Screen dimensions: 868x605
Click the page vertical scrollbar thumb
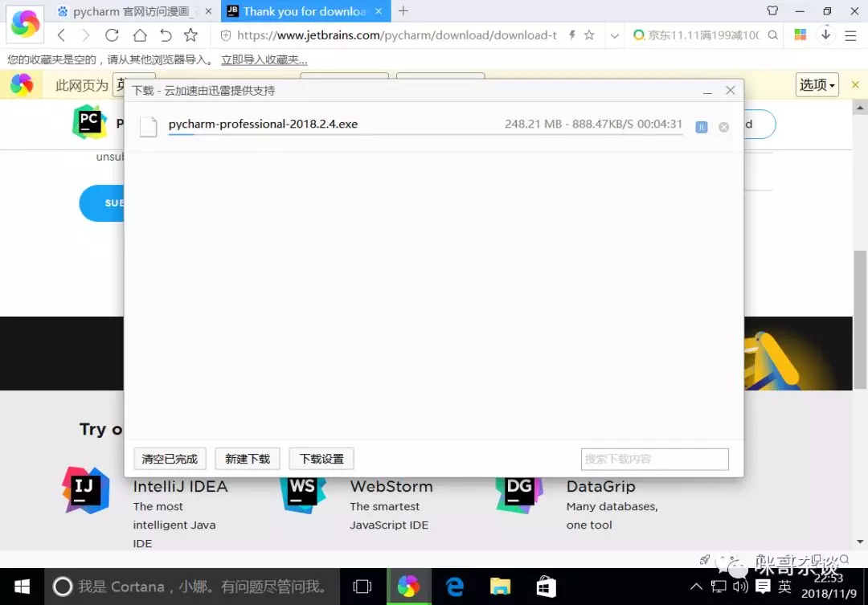(x=860, y=320)
